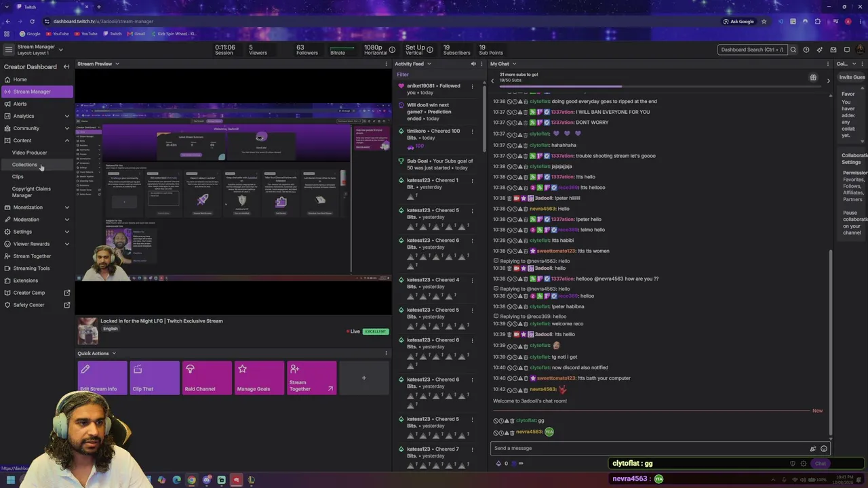This screenshot has height=488, width=868.
Task: Open the Bits balance below chat input
Action: [502, 464]
